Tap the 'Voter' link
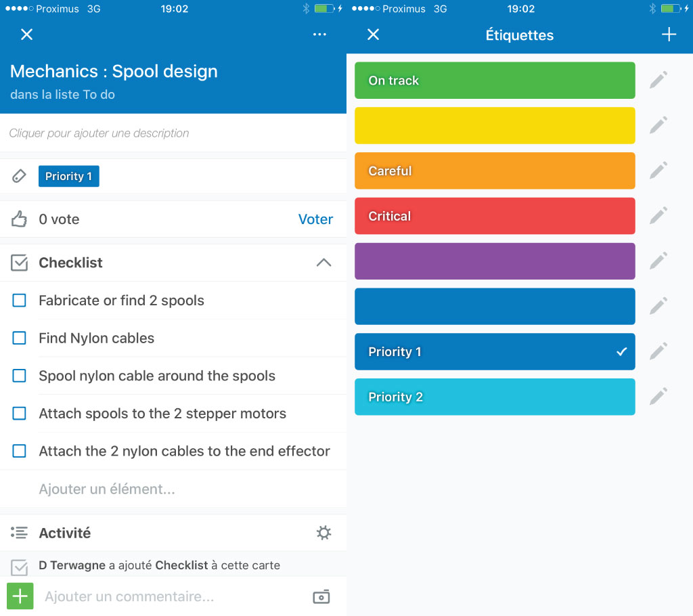 pos(315,219)
